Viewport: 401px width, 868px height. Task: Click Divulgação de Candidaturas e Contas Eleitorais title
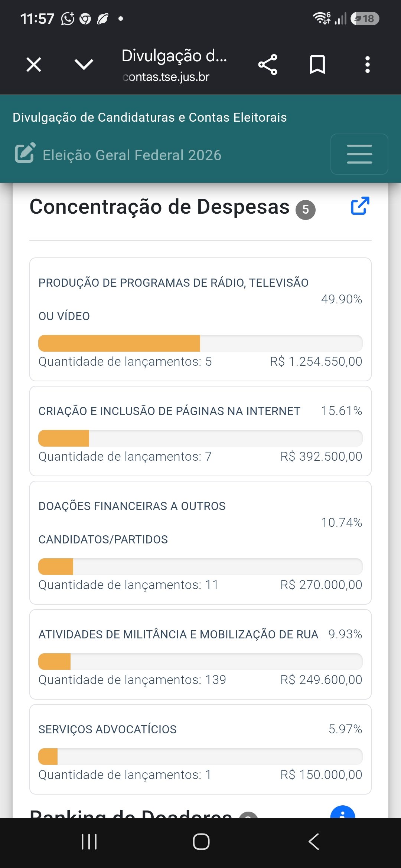150,117
